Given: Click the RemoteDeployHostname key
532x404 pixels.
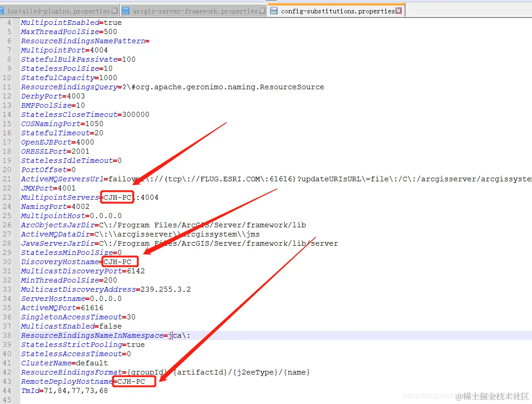Looking at the screenshot, I should pos(67,381).
